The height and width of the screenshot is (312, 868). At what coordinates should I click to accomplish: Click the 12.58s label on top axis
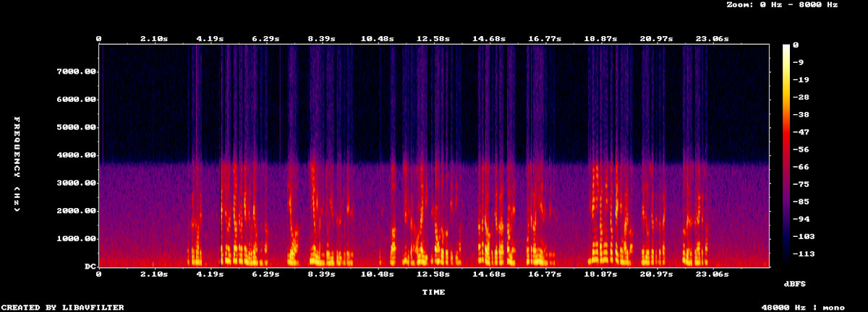433,38
